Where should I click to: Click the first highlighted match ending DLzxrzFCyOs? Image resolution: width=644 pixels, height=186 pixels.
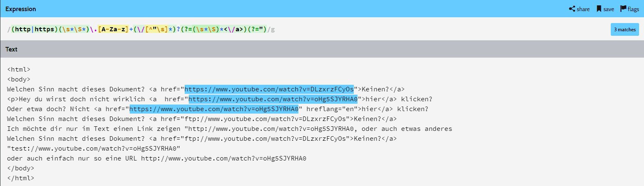pyautogui.click(x=269, y=89)
